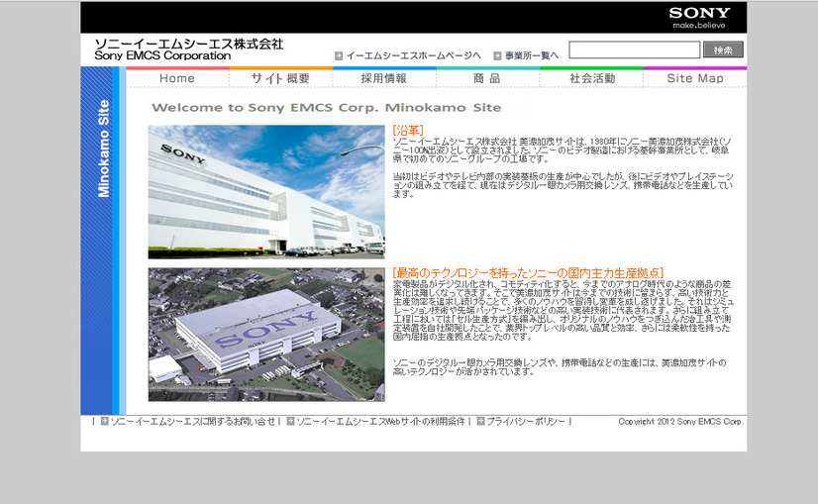
Task: Follow the 事業所一覧へ link
Action: 532,55
